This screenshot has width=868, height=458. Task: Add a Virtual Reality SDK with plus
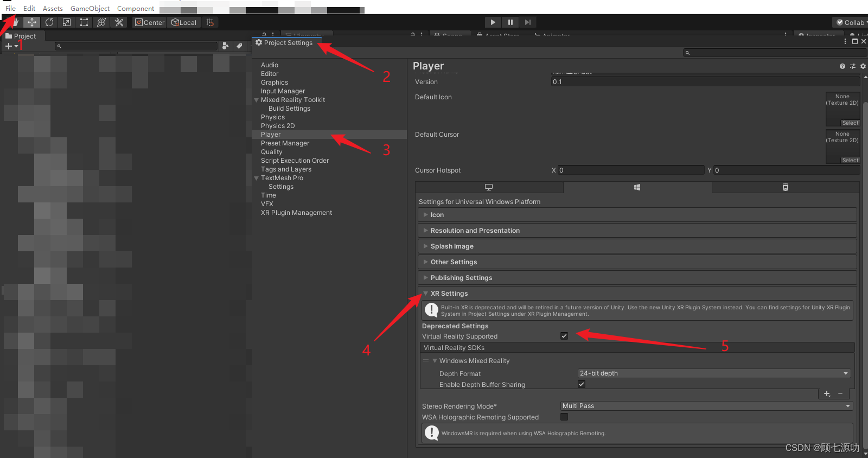point(827,394)
